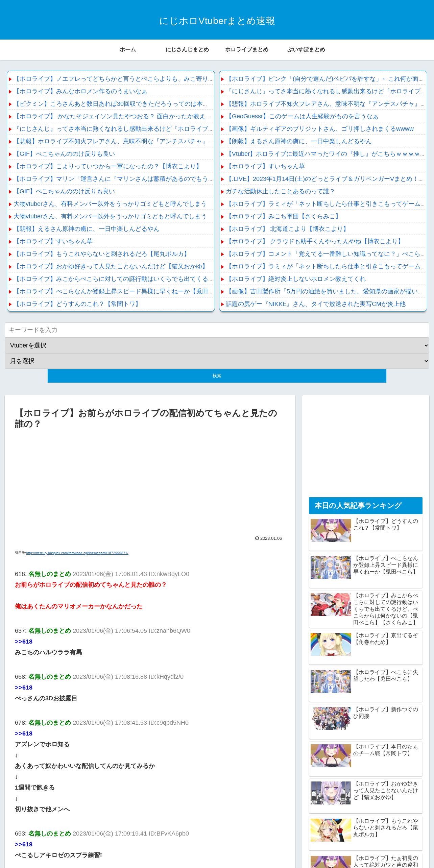
Task: Open ranking title ぺこらに失望したわ【兎田ぺこら】
Action: point(386,676)
